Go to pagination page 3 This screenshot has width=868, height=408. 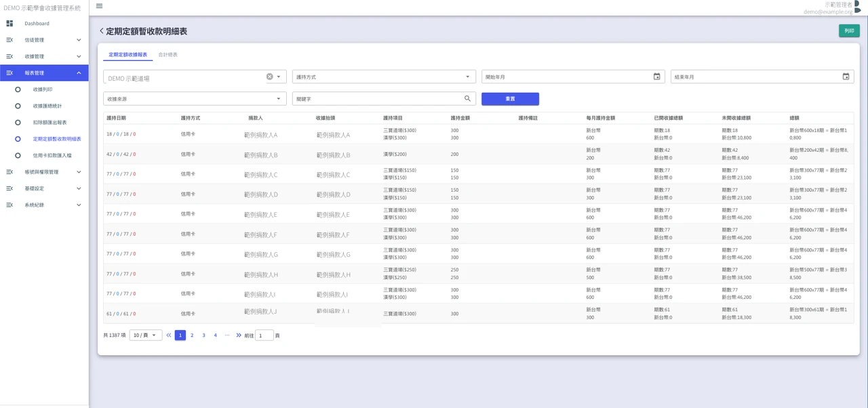pos(203,335)
